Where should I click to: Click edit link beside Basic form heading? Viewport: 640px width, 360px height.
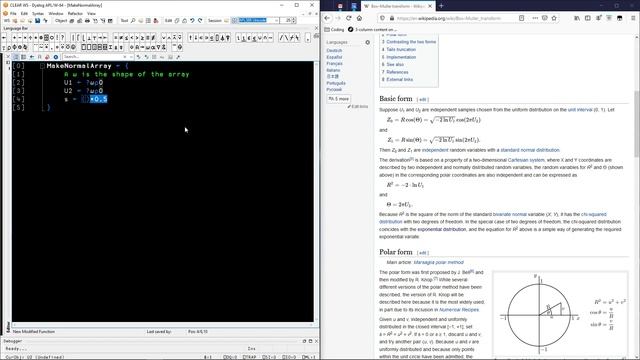click(x=422, y=100)
